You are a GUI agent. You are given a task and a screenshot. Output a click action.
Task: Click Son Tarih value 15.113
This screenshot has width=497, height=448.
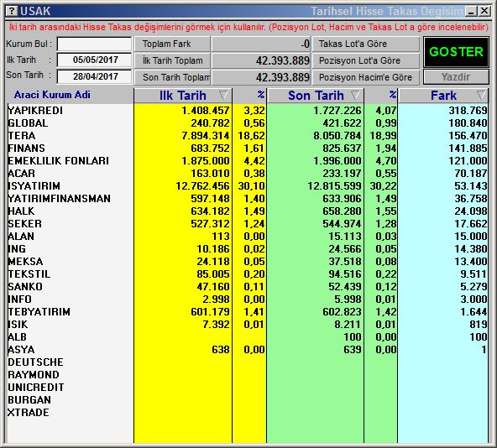[345, 237]
